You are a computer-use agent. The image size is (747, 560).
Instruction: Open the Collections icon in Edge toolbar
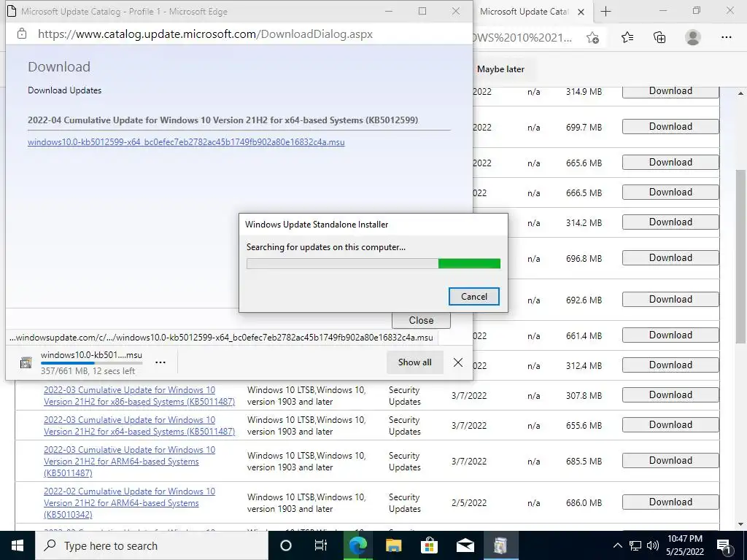click(x=659, y=37)
